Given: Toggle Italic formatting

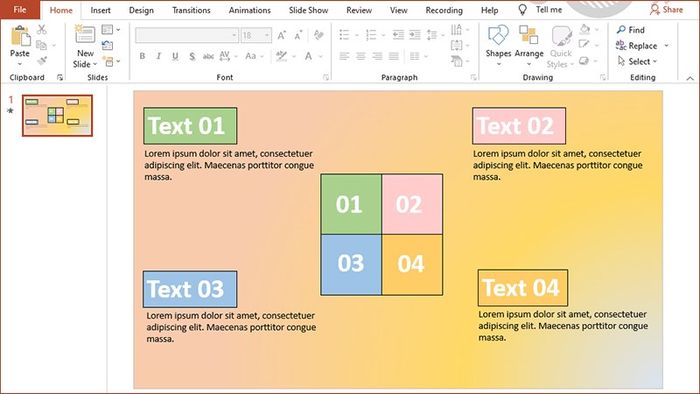Looking at the screenshot, I should [158, 56].
